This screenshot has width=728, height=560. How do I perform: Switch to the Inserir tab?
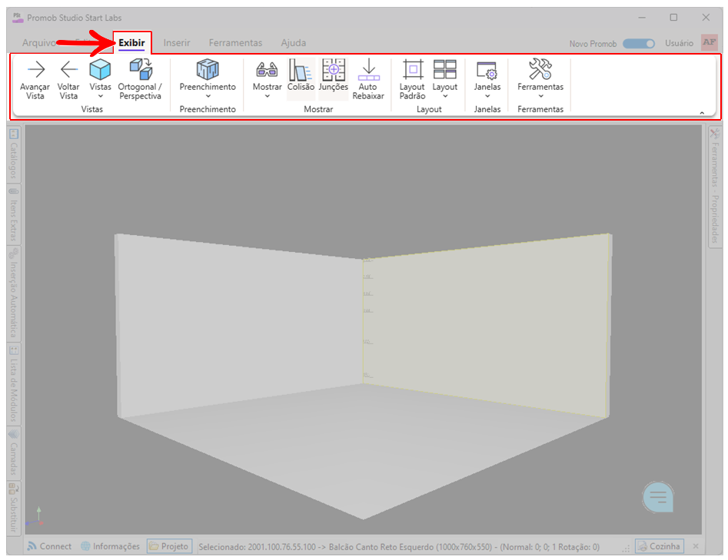coord(177,43)
